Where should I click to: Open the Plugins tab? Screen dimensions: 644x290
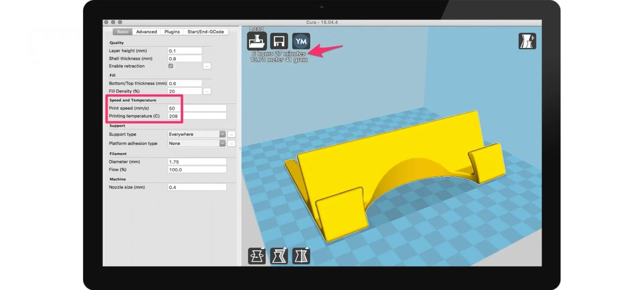coord(172,32)
